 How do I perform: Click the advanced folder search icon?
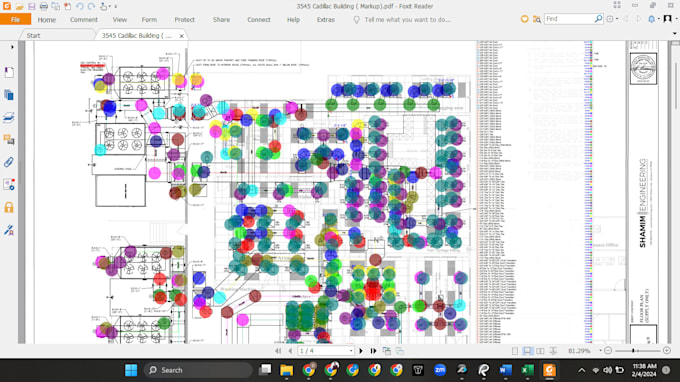click(536, 19)
